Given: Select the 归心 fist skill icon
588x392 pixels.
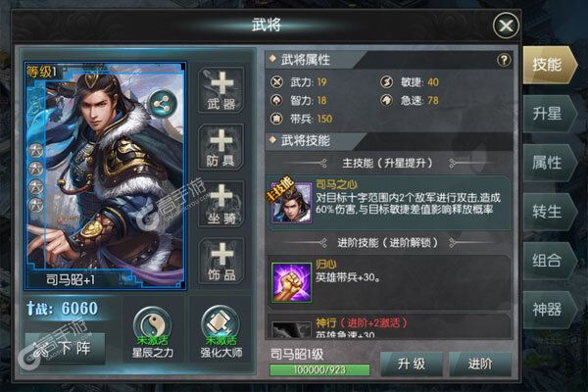Looking at the screenshot, I should pyautogui.click(x=291, y=282).
